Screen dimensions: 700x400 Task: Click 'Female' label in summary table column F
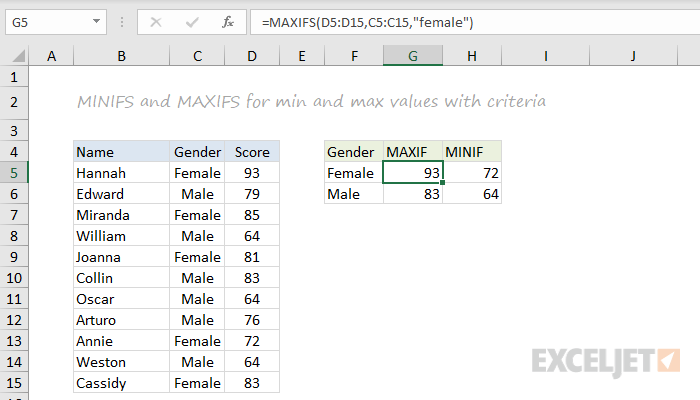pos(354,173)
